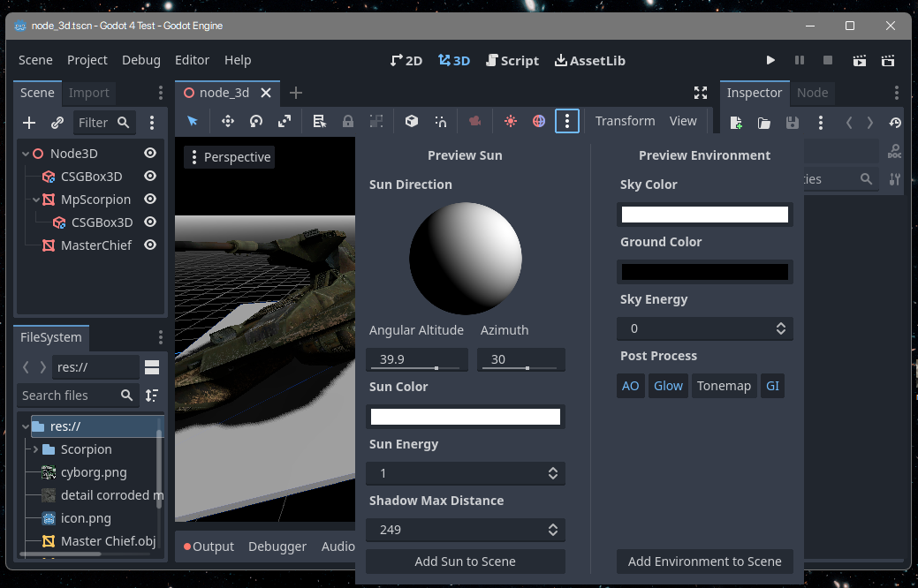Switch to the Script workspace

point(512,61)
